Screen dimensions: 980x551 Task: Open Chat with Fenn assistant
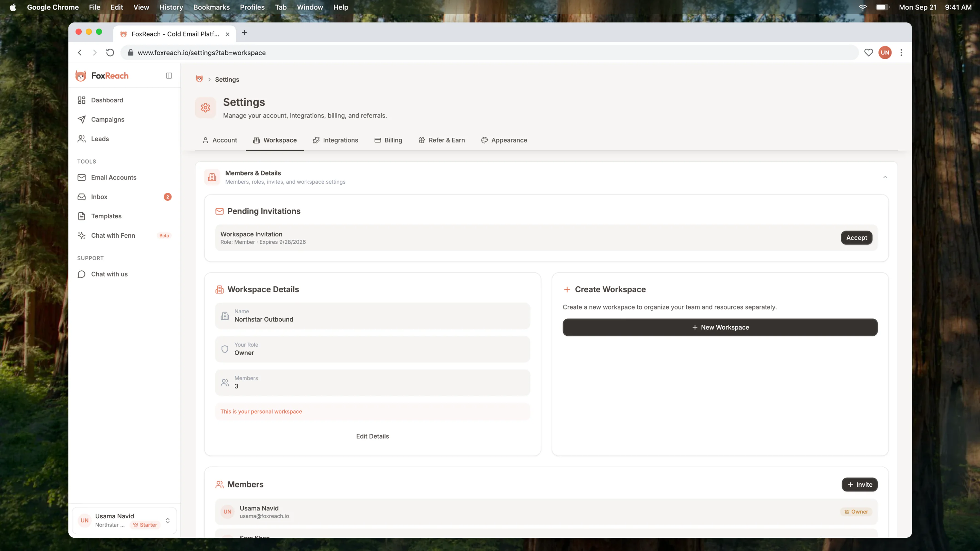click(x=125, y=235)
